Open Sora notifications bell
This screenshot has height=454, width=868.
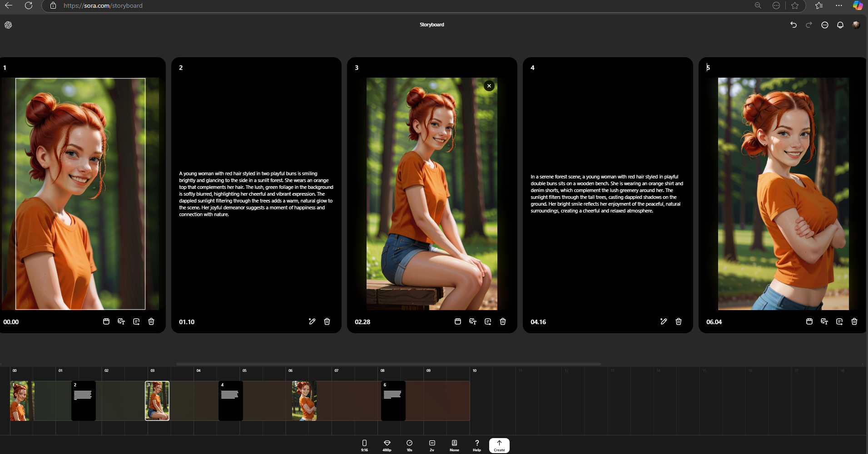[840, 25]
